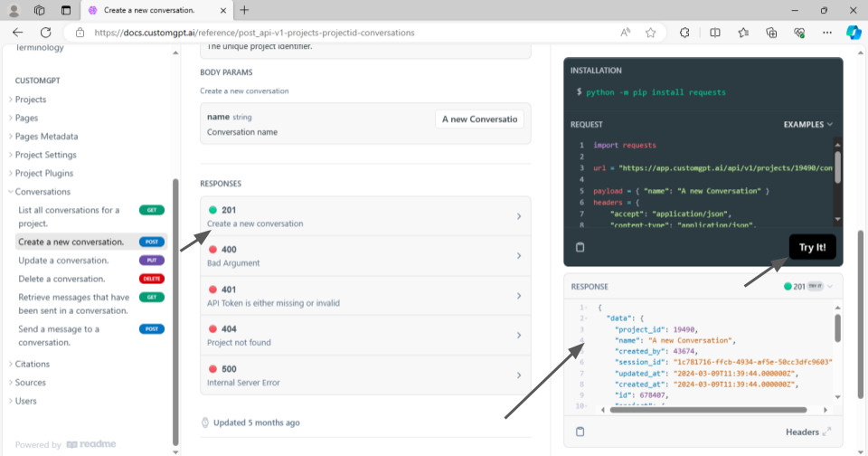Expand the Sources sidebar section

(x=30, y=383)
